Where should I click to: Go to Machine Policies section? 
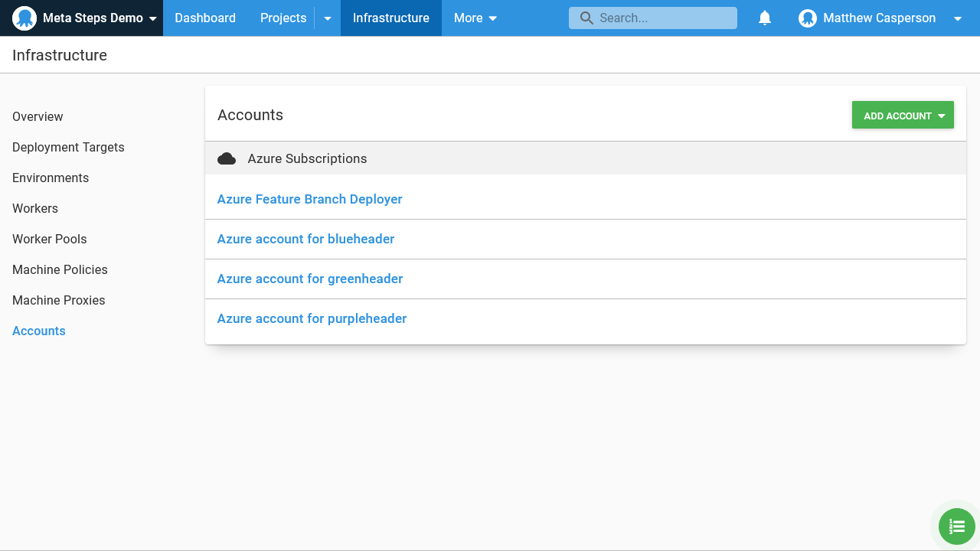(x=60, y=269)
